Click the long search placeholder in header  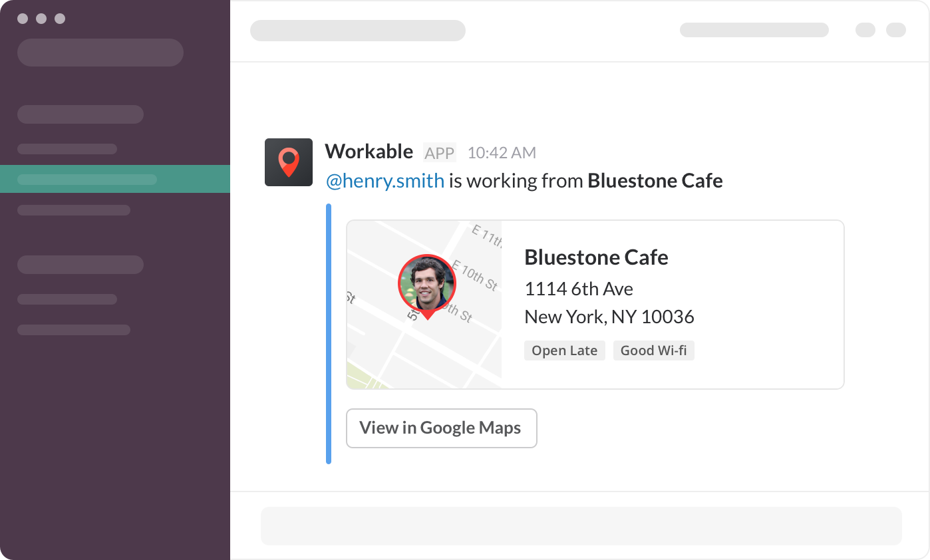click(x=754, y=30)
